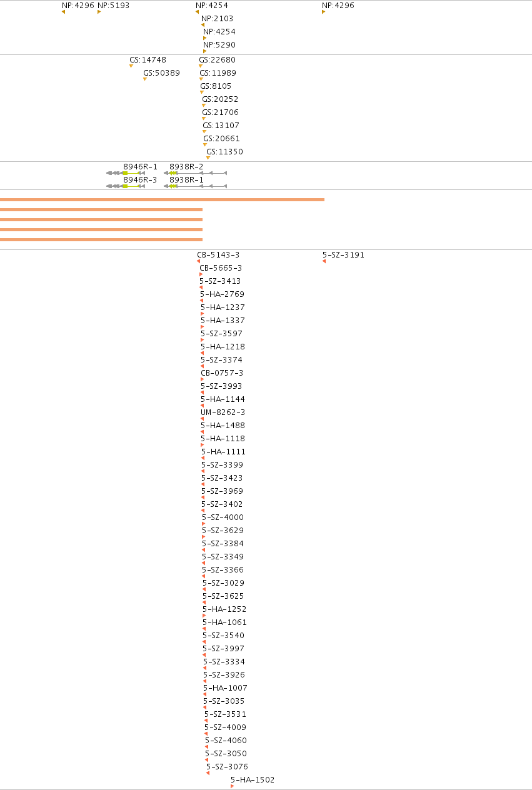Click the GS:11989 label
This screenshot has width=532, height=790.
[218, 72]
